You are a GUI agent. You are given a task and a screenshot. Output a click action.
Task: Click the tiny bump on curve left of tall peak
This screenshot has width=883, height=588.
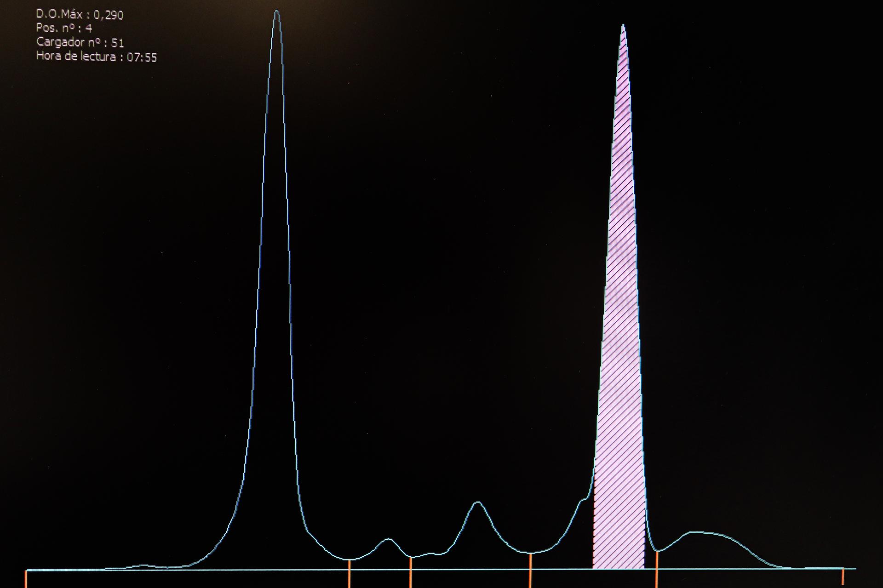(x=143, y=565)
